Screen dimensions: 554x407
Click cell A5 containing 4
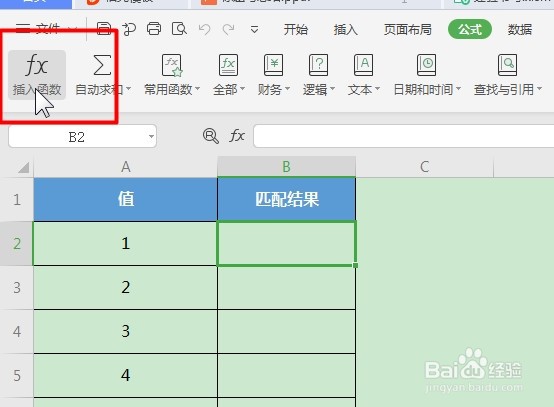click(125, 376)
